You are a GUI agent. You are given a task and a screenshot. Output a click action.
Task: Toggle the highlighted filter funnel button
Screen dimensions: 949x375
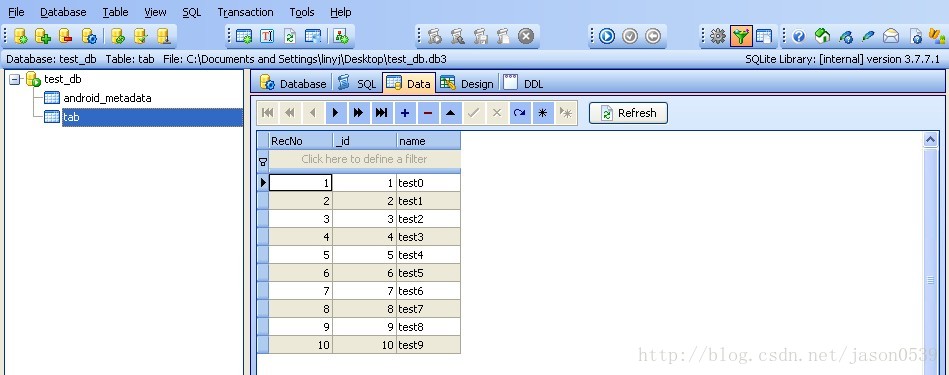tap(741, 36)
